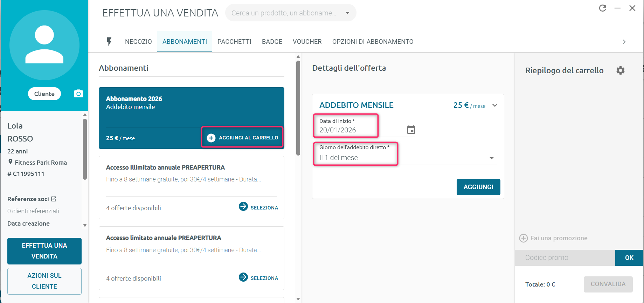Collapse the Addebito mensile offer chevron
Screen dimensions: 644x303
coord(495,105)
